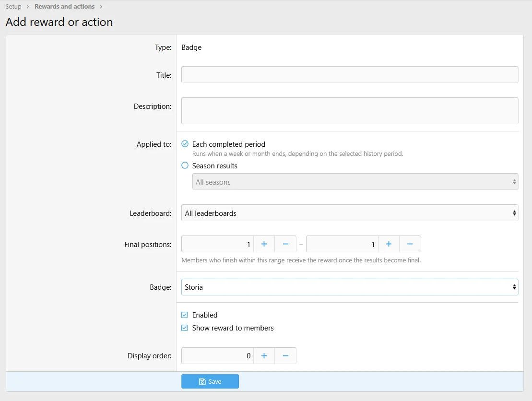The image size is (532, 401).
Task: Decrease the Display order value
Action: coord(285,355)
